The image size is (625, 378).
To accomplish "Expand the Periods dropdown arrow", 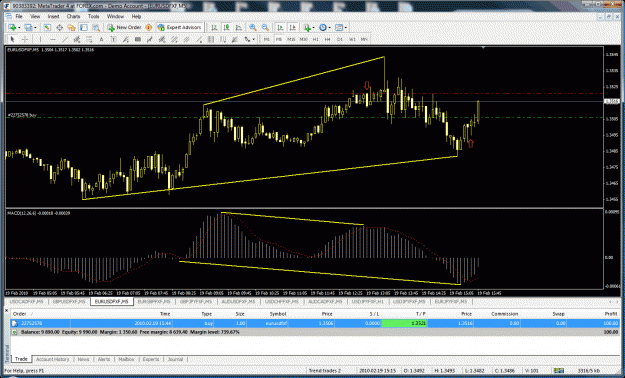I will coord(330,28).
